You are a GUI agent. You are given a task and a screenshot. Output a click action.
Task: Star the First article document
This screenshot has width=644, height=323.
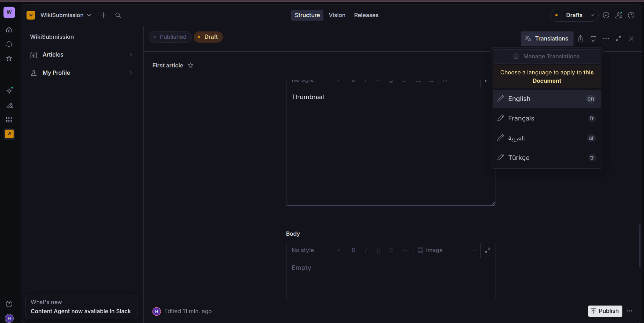tap(190, 65)
